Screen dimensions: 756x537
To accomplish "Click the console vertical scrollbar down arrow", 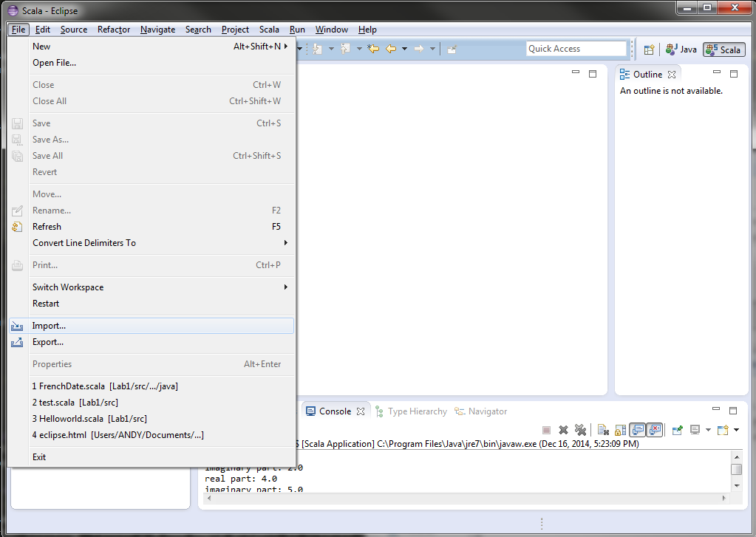I will 736,485.
